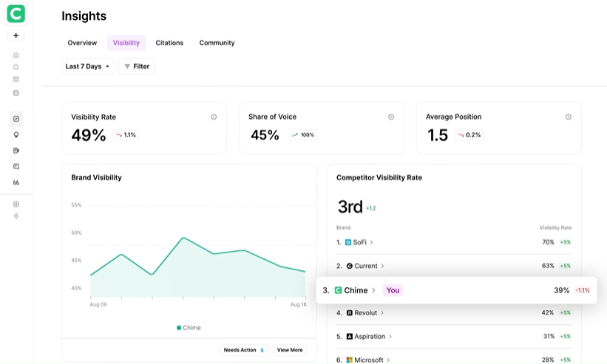Viewport: 607px width, 364px height.
Task: Click the lightning bolt icon in sidebar
Action: (x=16, y=216)
